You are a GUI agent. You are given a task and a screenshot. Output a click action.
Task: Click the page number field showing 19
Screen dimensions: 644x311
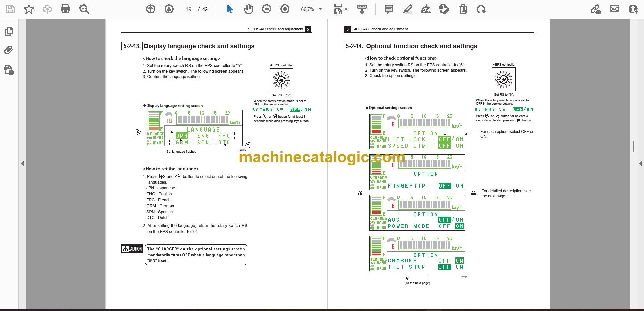click(189, 9)
